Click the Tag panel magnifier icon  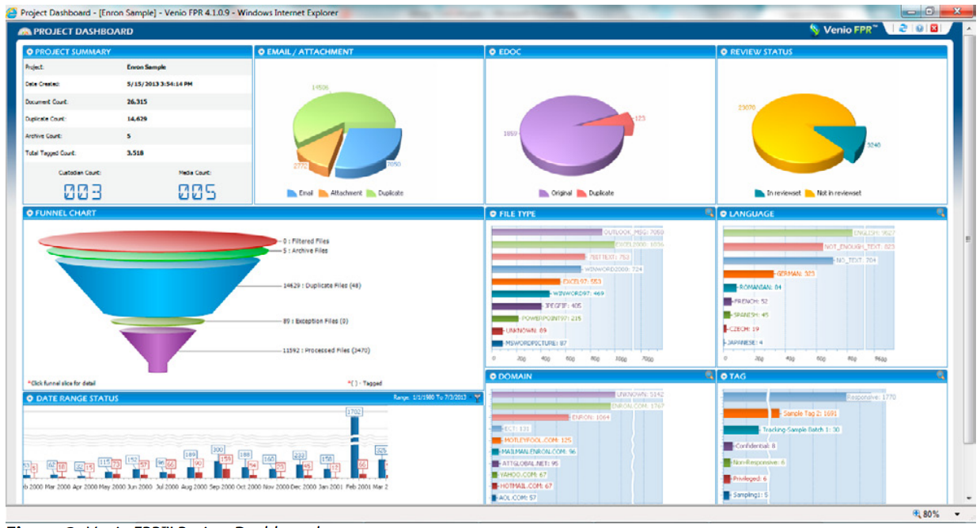tap(940, 375)
